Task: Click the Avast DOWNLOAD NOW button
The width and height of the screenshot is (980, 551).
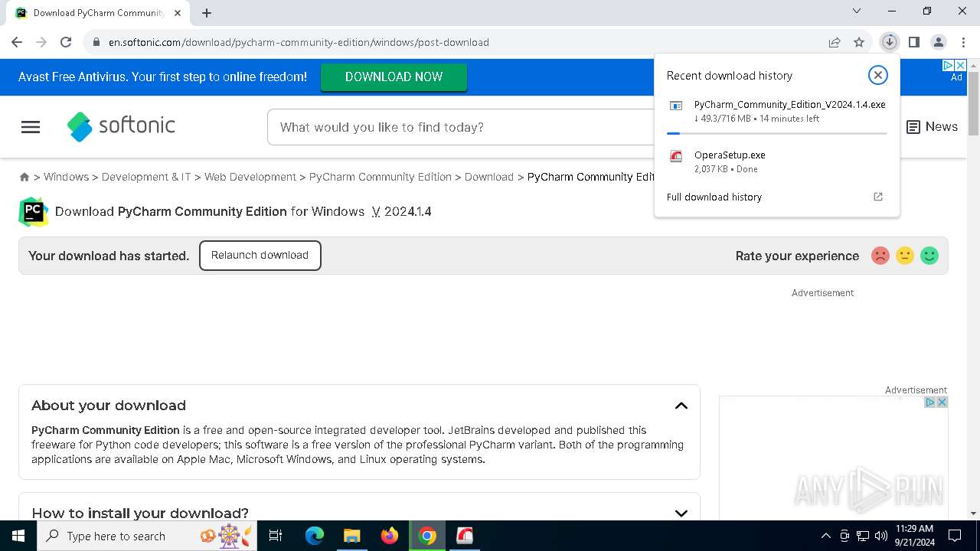Action: [394, 77]
